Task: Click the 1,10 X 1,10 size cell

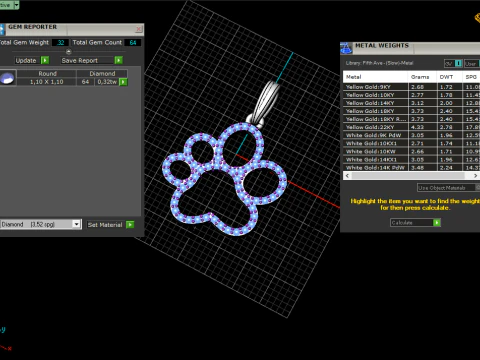Action: coord(47,82)
